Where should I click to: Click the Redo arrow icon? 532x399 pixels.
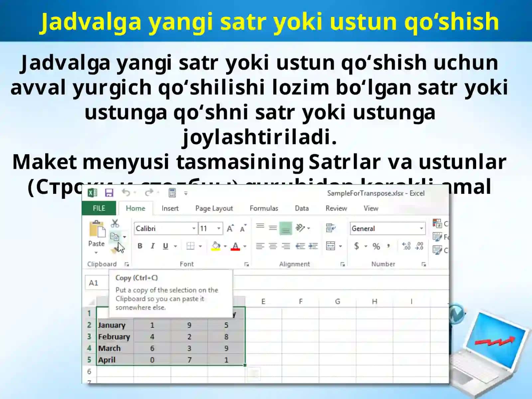click(149, 193)
